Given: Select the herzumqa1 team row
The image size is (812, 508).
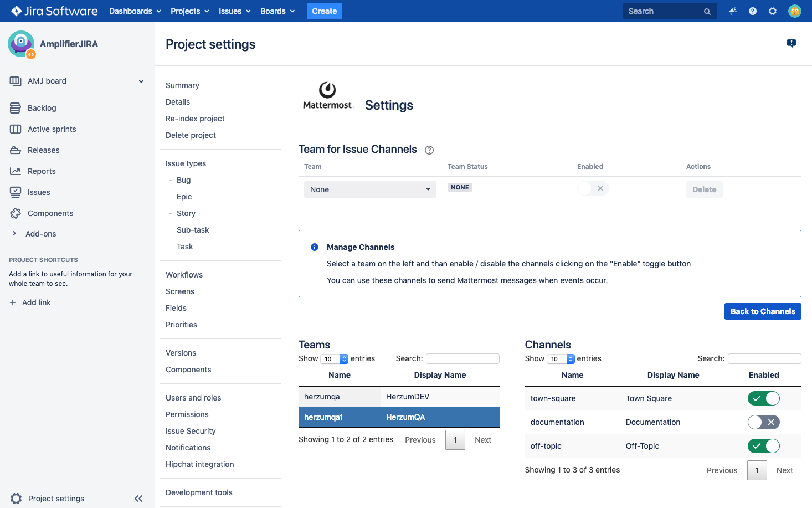Looking at the screenshot, I should point(399,417).
